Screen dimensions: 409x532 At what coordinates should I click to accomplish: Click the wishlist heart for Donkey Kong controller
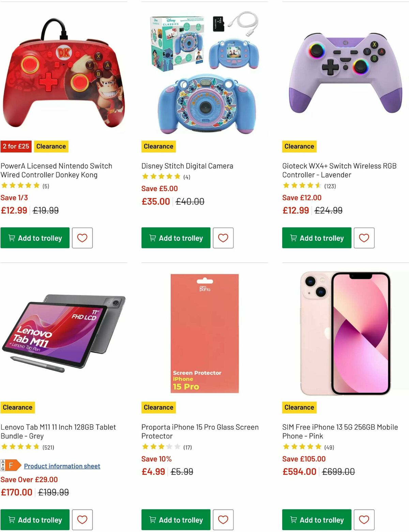(82, 238)
